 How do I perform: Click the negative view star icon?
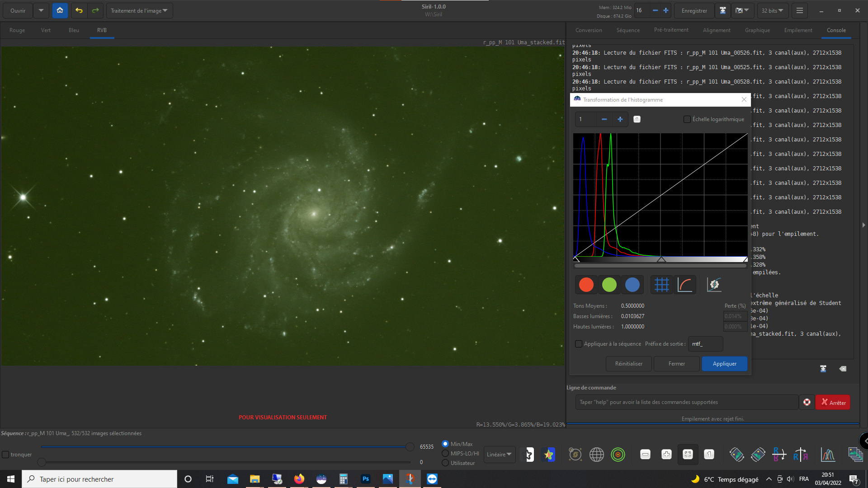coord(528,455)
